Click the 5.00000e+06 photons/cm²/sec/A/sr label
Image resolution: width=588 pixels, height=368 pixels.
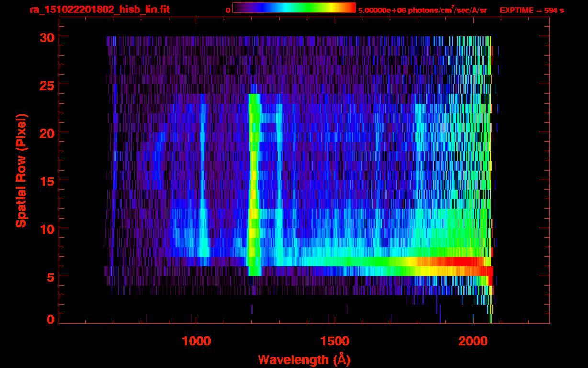(x=422, y=10)
